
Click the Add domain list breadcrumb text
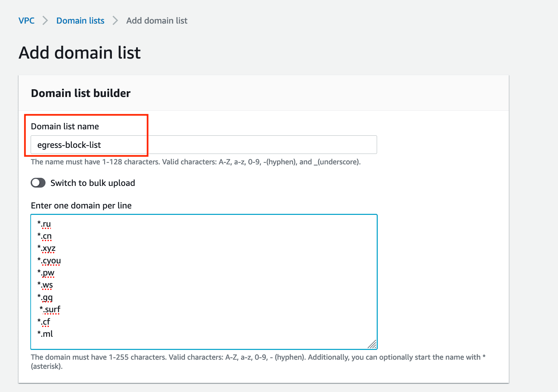[x=157, y=21]
